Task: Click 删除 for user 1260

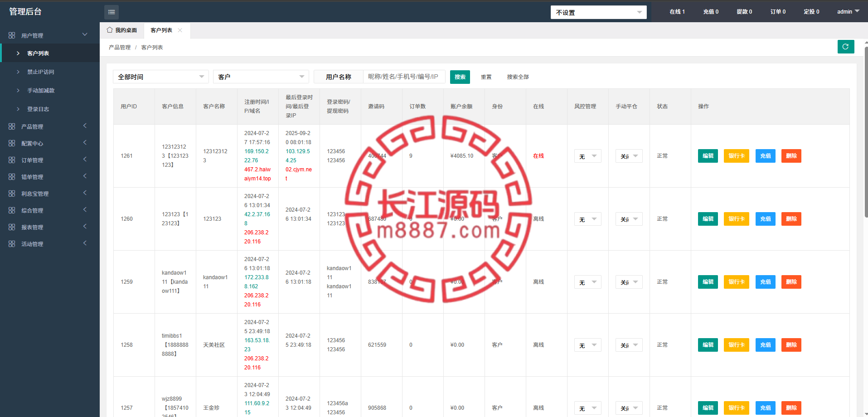Action: [x=791, y=219]
